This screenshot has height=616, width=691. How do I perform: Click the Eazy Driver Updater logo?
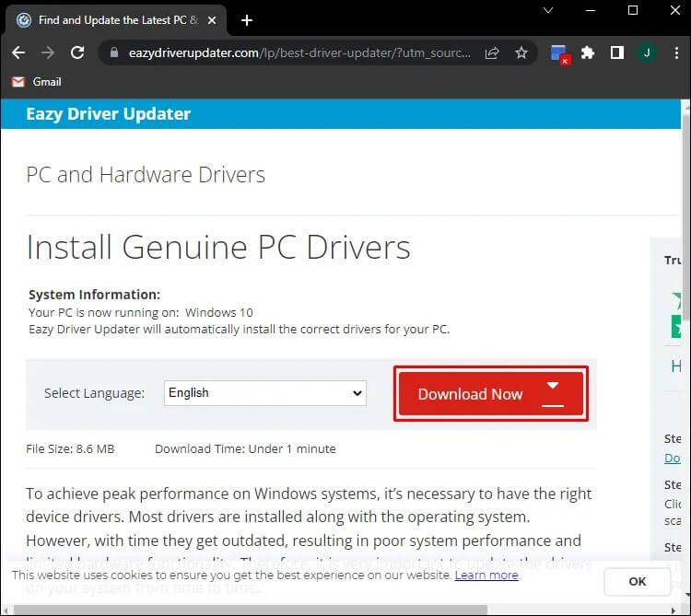[x=109, y=114]
